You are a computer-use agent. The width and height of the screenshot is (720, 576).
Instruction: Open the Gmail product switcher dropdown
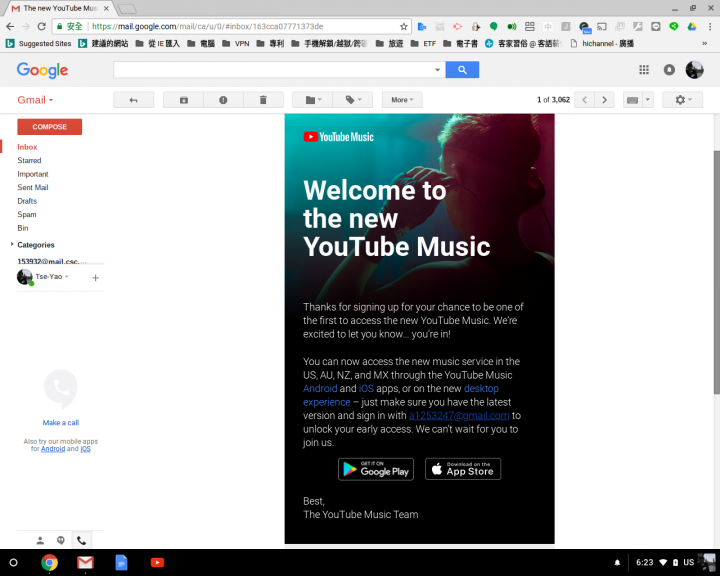click(35, 100)
